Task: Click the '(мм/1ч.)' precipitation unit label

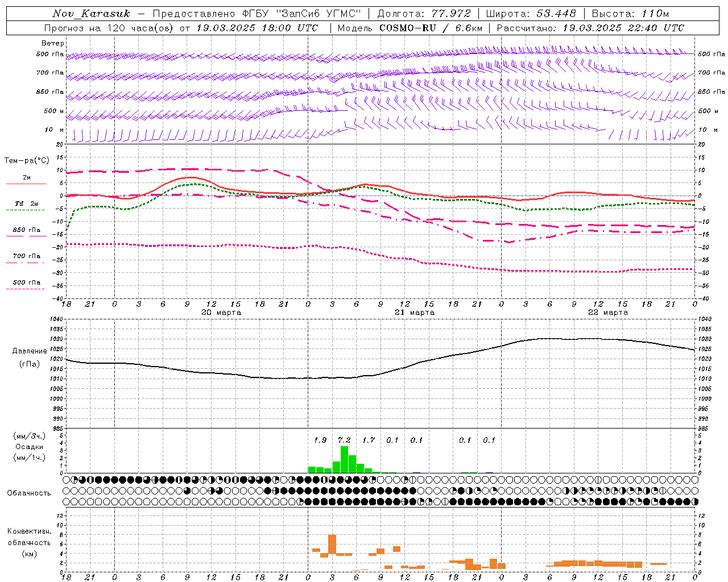Action: [x=30, y=458]
